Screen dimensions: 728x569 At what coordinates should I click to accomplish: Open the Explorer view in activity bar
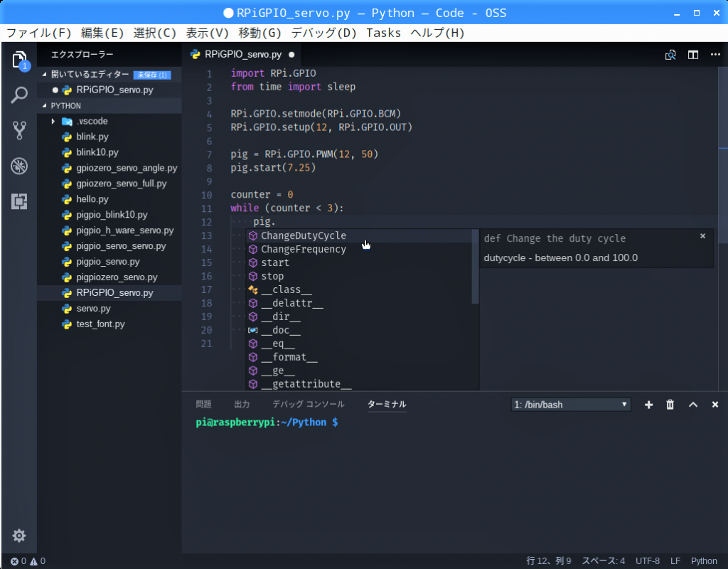(19, 60)
